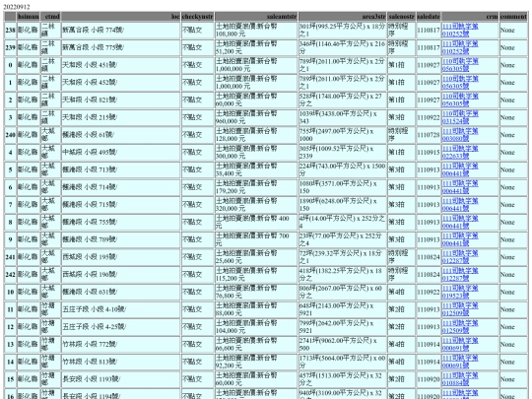
Task: Click the row index cell '240'
Action: click(x=10, y=135)
